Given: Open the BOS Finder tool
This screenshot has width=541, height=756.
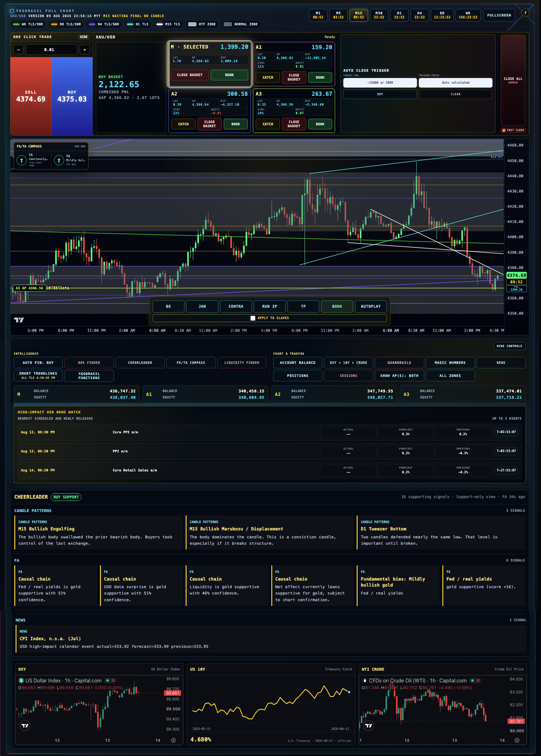Looking at the screenshot, I should coord(89,363).
